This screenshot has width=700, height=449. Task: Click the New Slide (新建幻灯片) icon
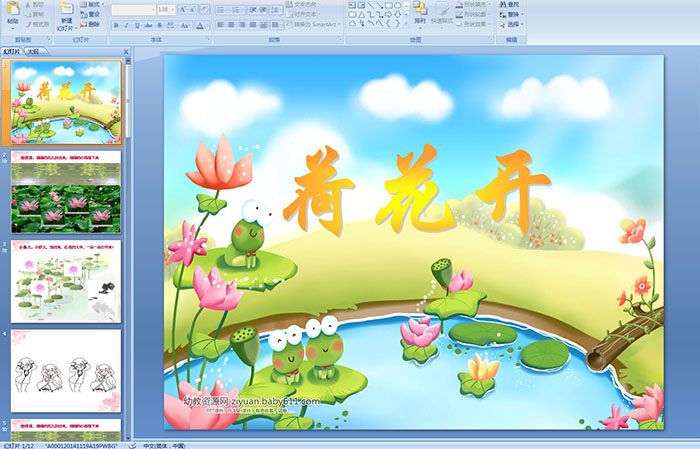click(x=67, y=8)
